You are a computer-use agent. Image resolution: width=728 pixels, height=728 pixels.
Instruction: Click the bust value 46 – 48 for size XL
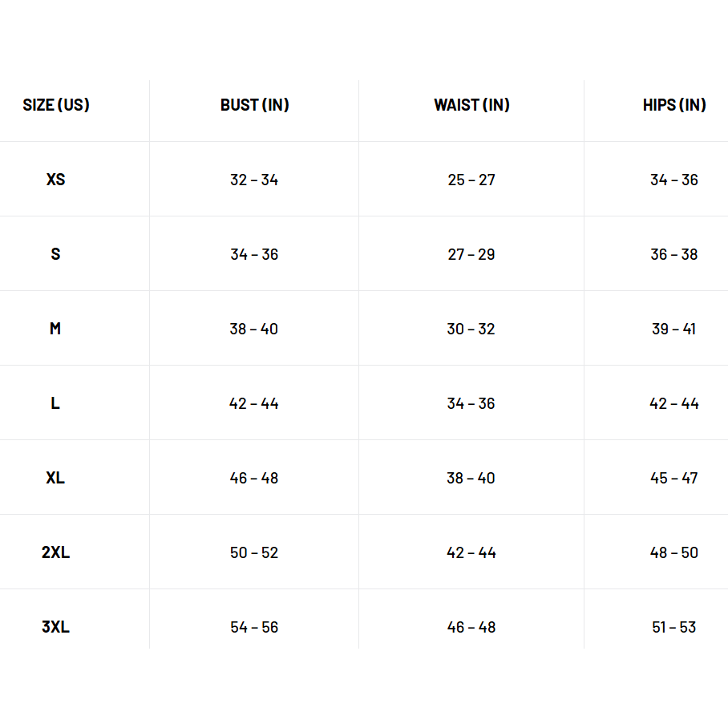pyautogui.click(x=254, y=478)
